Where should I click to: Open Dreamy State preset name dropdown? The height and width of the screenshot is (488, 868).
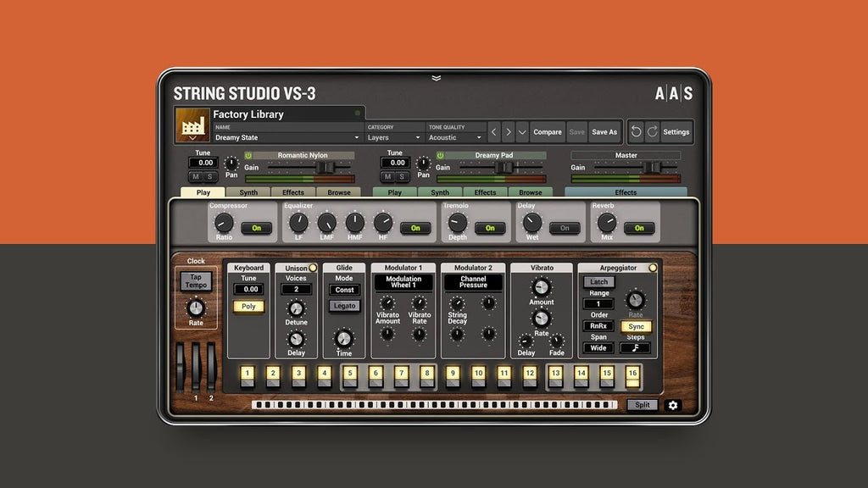(x=287, y=138)
